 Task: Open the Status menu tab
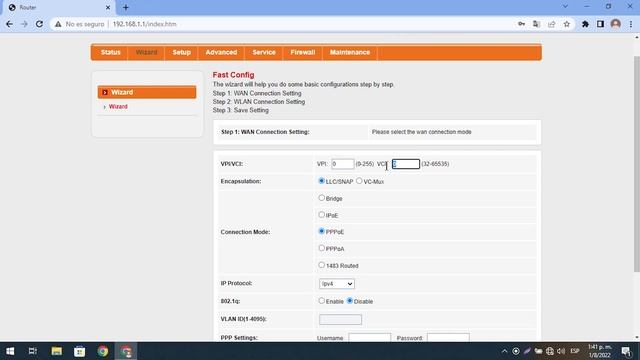coord(111,52)
